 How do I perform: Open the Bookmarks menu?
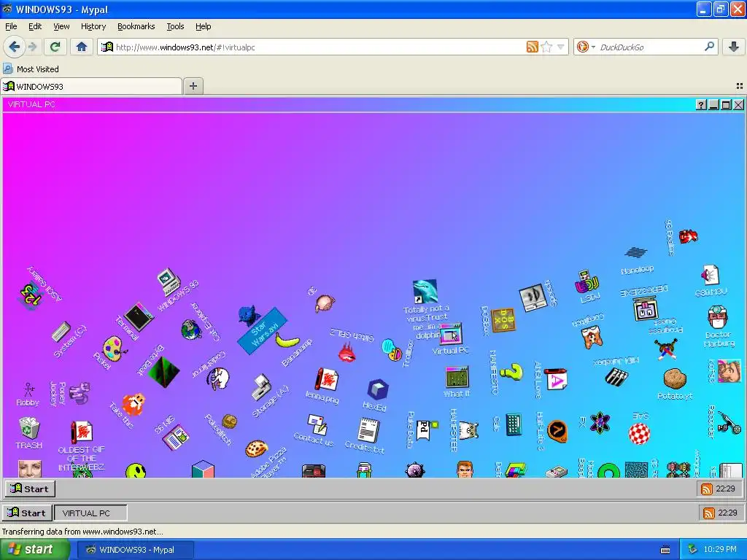coord(136,26)
